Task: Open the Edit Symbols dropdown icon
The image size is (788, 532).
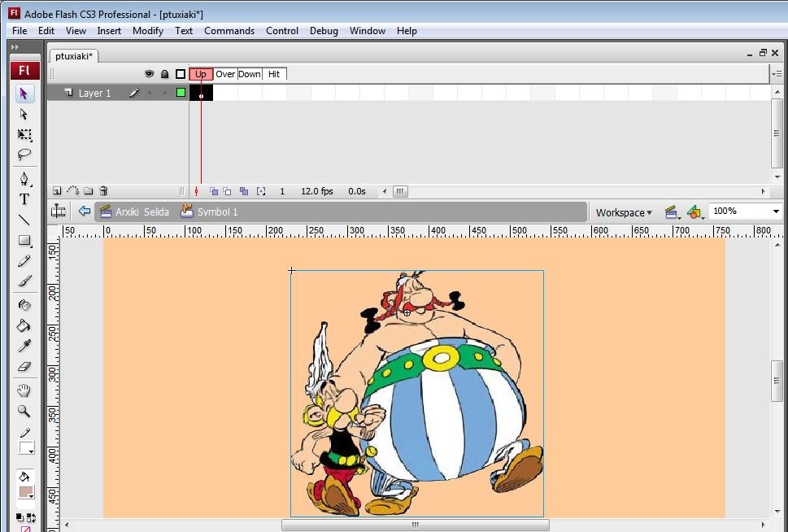Action: [695, 212]
